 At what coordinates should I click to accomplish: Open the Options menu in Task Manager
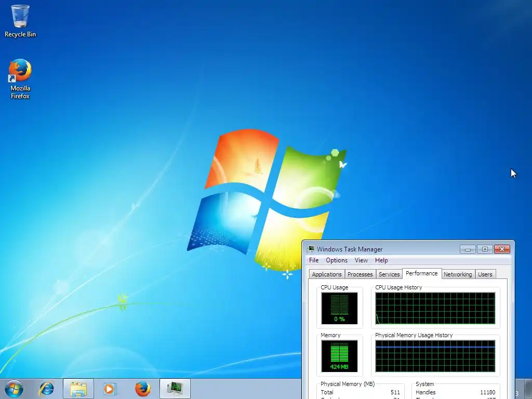click(x=337, y=260)
